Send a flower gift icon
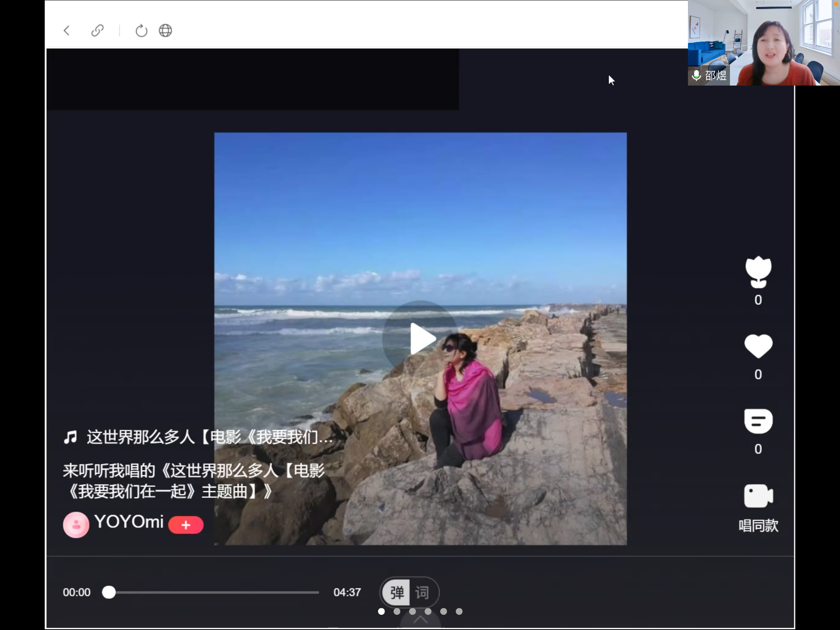 tap(758, 271)
